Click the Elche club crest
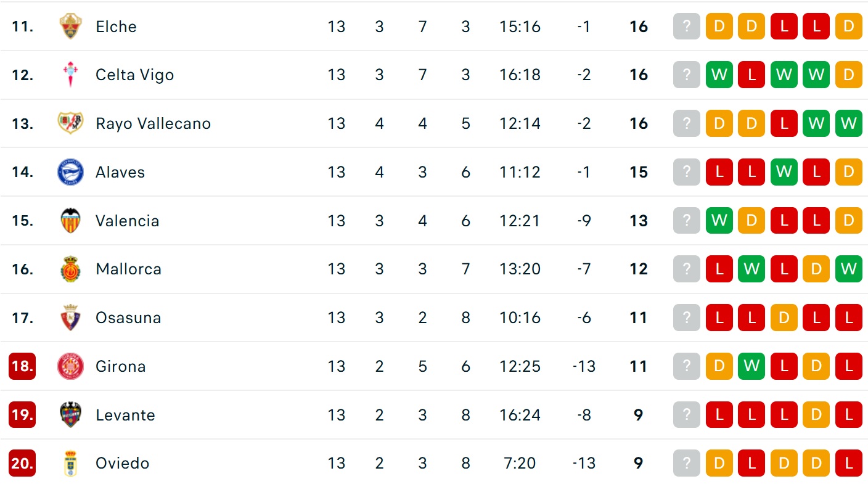Screen dimensions: 868x484 70,27
